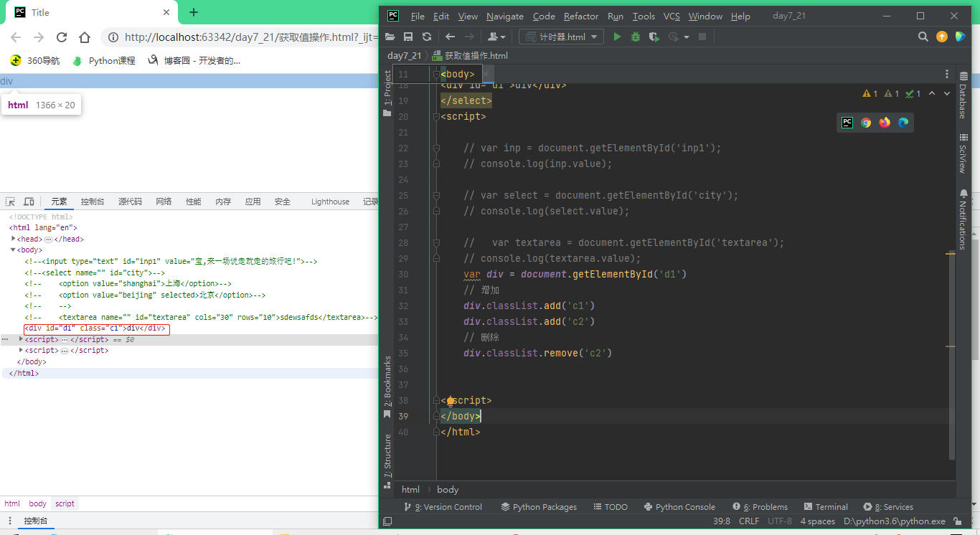
Task: Open the Terminal tool window
Action: (x=826, y=507)
